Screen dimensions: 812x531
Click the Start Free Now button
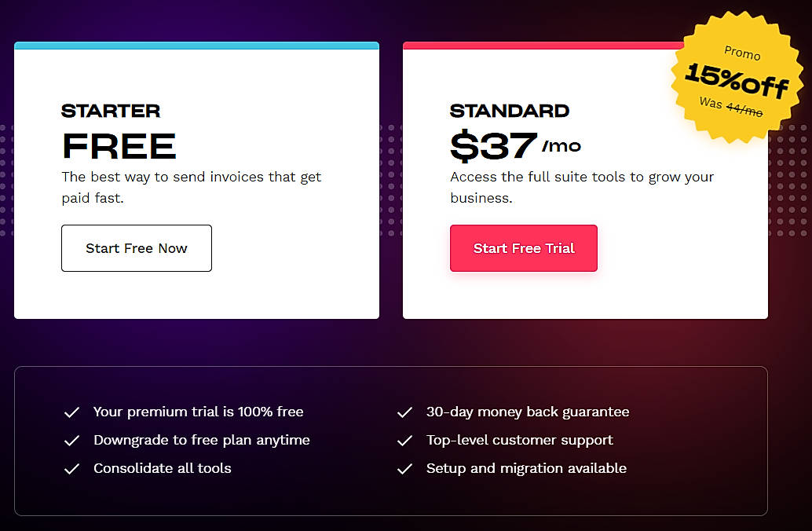pyautogui.click(x=136, y=248)
